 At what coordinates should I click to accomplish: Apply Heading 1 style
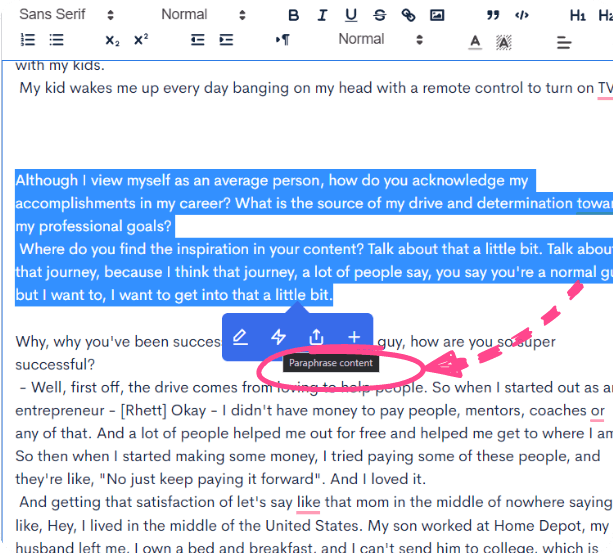(x=577, y=15)
